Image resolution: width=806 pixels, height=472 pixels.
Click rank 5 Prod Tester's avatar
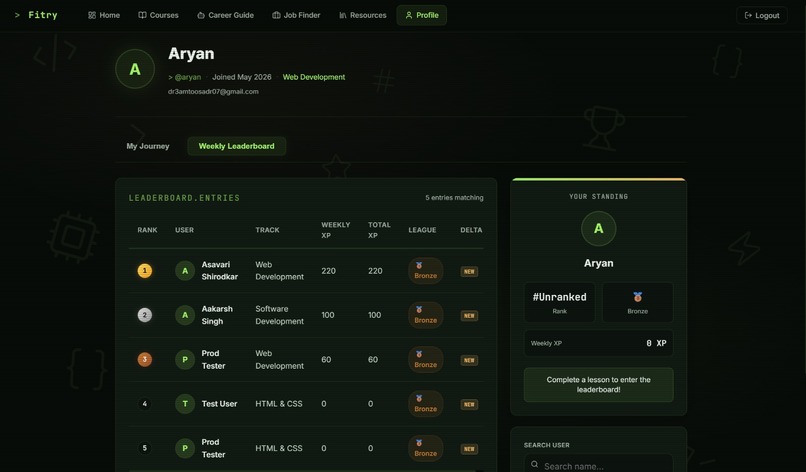(185, 448)
